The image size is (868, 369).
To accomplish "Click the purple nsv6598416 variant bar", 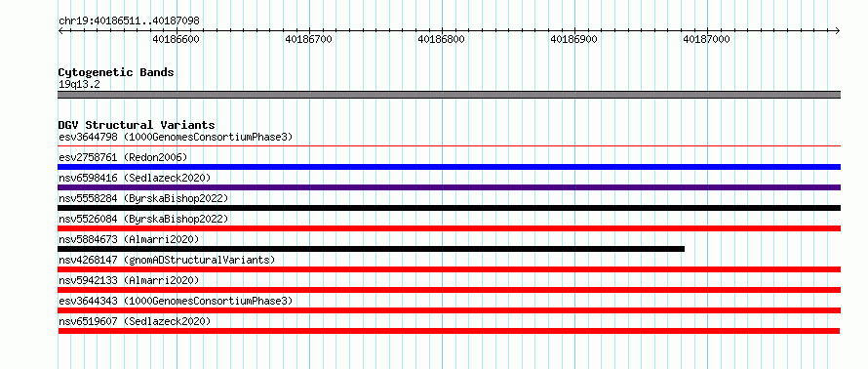I will pyautogui.click(x=449, y=187).
